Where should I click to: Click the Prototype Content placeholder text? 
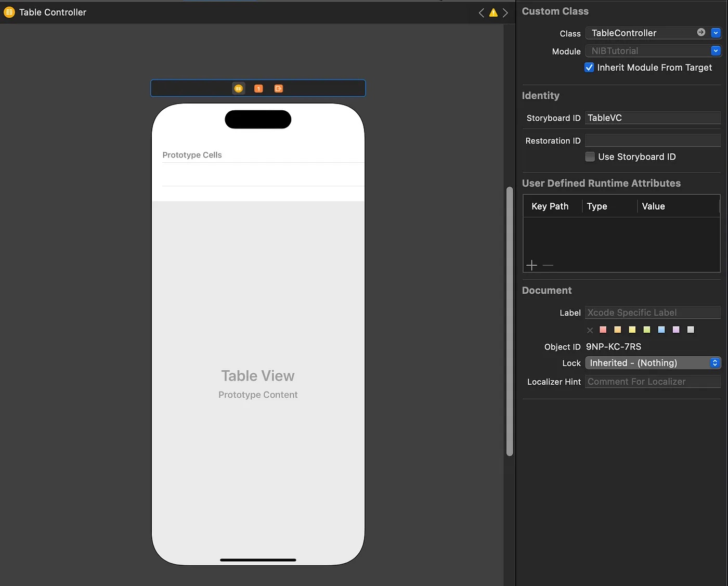point(258,395)
